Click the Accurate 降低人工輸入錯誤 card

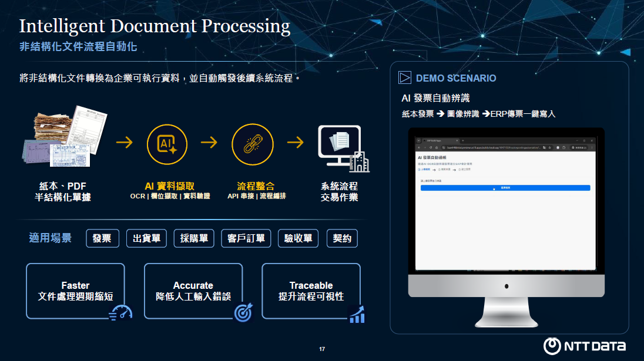point(193,291)
